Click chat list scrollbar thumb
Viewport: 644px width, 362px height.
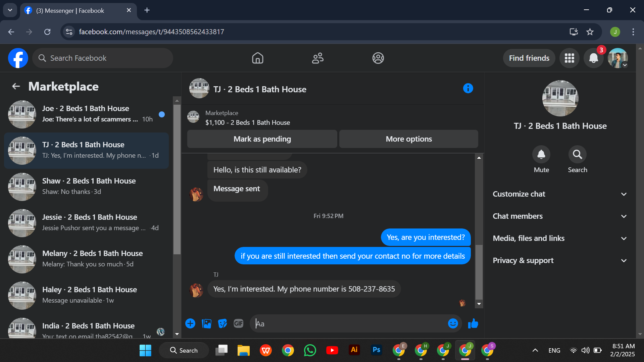tap(177, 179)
